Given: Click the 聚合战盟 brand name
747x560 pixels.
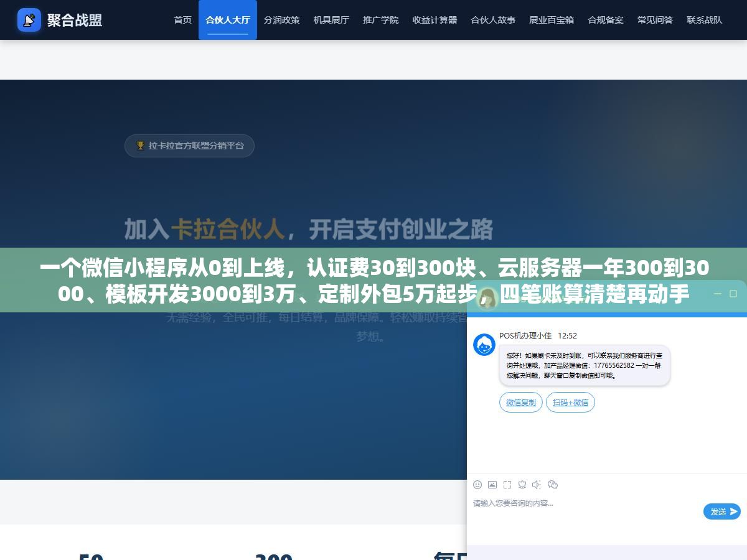Looking at the screenshot, I should [75, 20].
